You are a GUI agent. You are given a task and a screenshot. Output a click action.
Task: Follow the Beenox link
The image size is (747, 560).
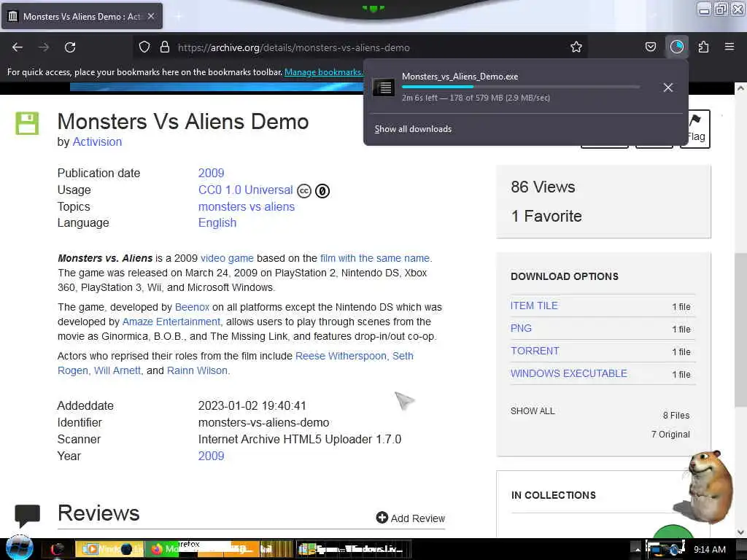[192, 307]
